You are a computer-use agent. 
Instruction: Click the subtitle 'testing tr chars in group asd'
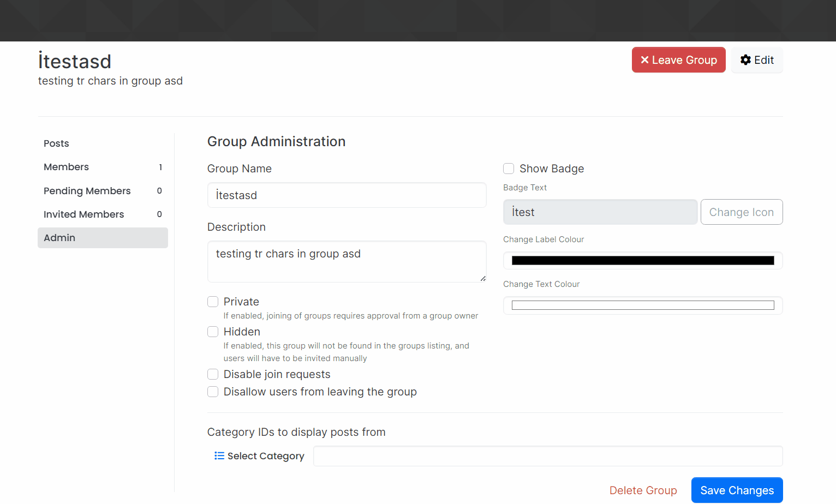coord(110,81)
